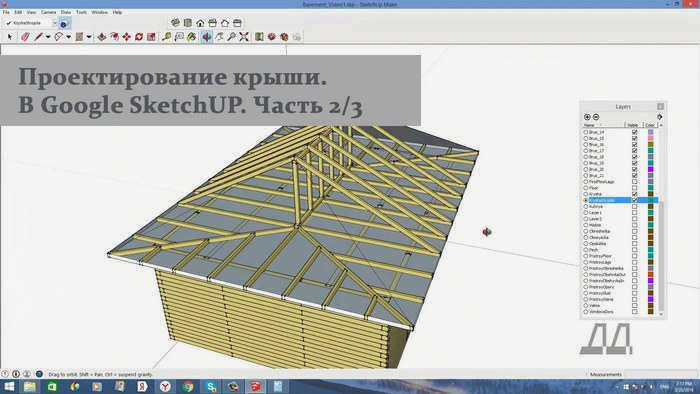Uncheck visibility of Krysha layer
This screenshot has height=394, width=700.
coord(634,194)
